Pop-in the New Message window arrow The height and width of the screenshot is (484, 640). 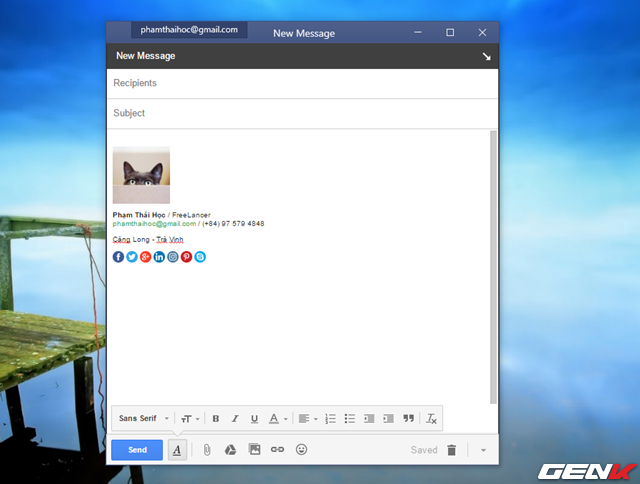pos(486,56)
